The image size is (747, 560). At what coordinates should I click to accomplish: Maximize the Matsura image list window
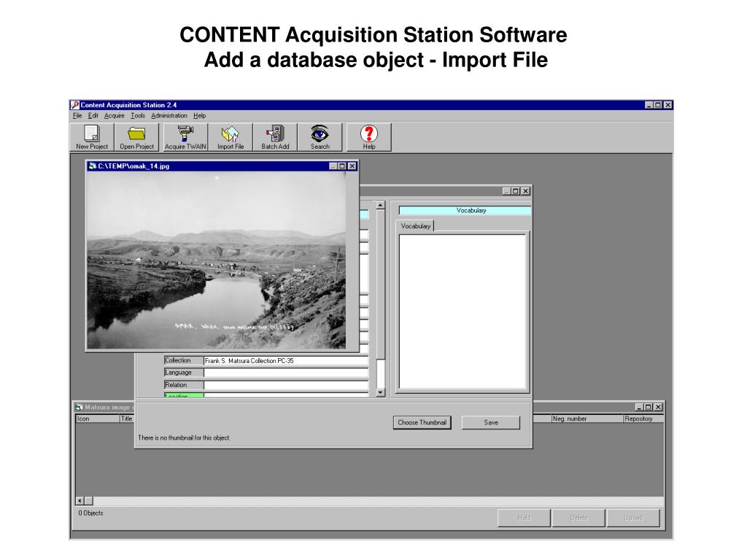pos(648,407)
